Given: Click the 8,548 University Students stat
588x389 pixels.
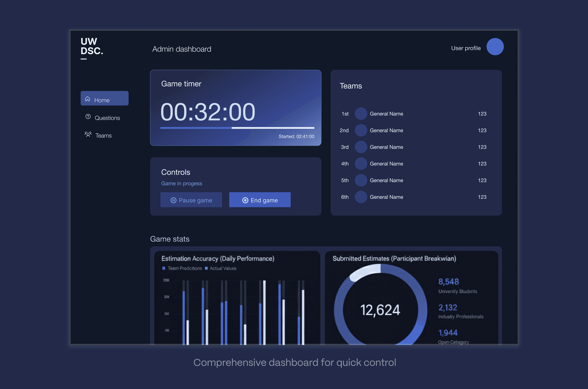Looking at the screenshot, I should [448, 282].
